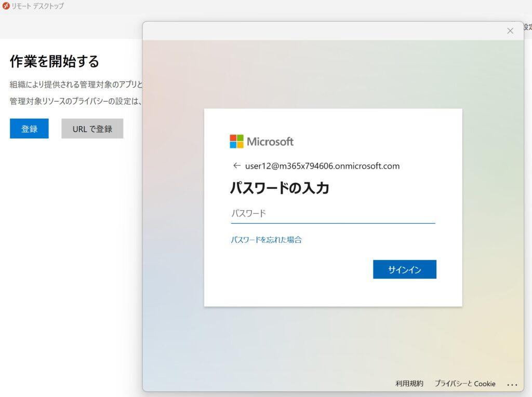Click the Microsoft logo in sign-in card
The width and height of the screenshot is (532, 397).
click(262, 141)
